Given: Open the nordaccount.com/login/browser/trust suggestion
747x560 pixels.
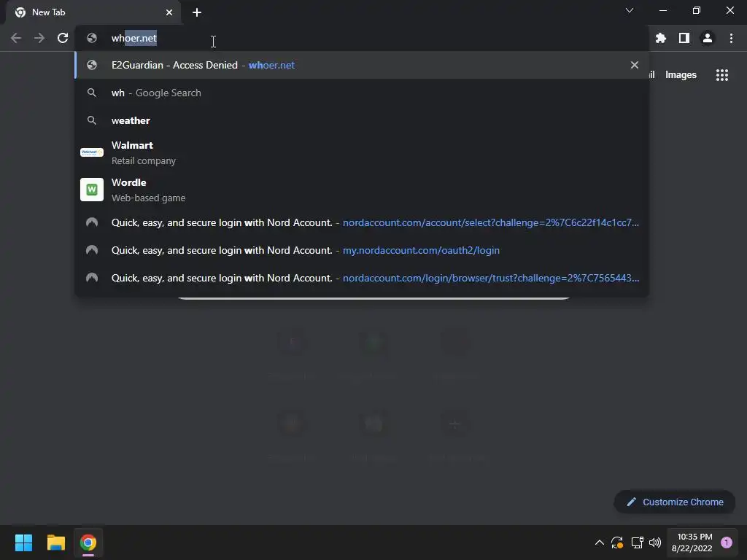Looking at the screenshot, I should coord(362,278).
